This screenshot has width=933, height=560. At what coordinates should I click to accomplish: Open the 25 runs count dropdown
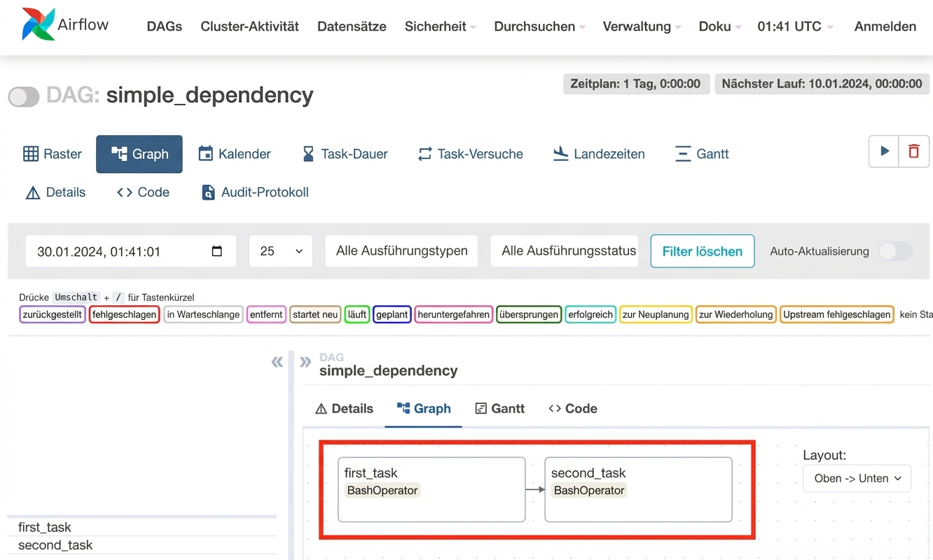pyautogui.click(x=280, y=251)
